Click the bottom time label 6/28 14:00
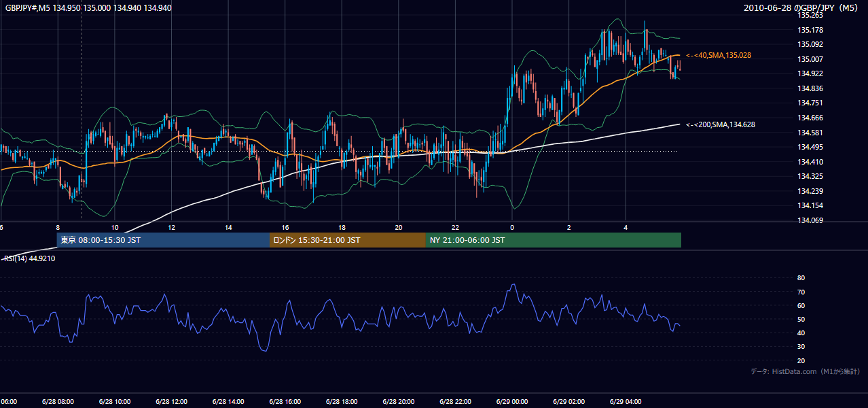This screenshot has width=868, height=408. pos(228,402)
